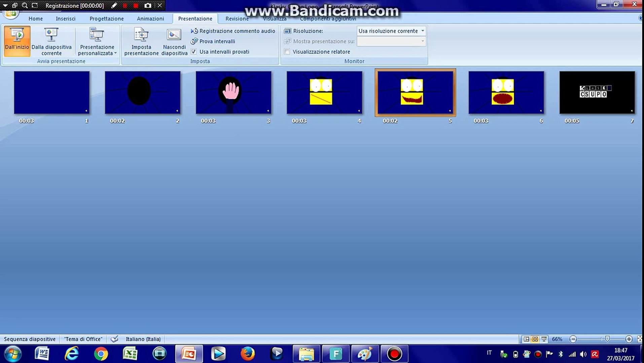644x363 pixels.
Task: Click the Bandicam magnifier icon
Action: 25,5
